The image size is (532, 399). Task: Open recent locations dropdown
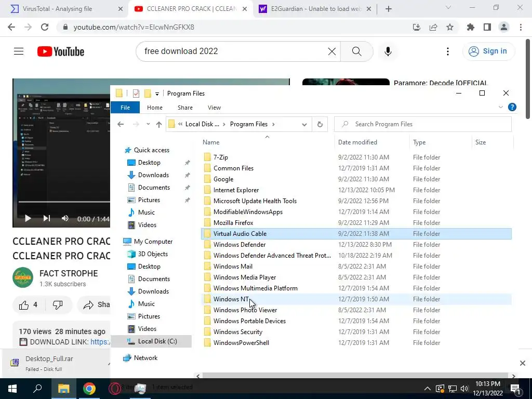point(148,124)
